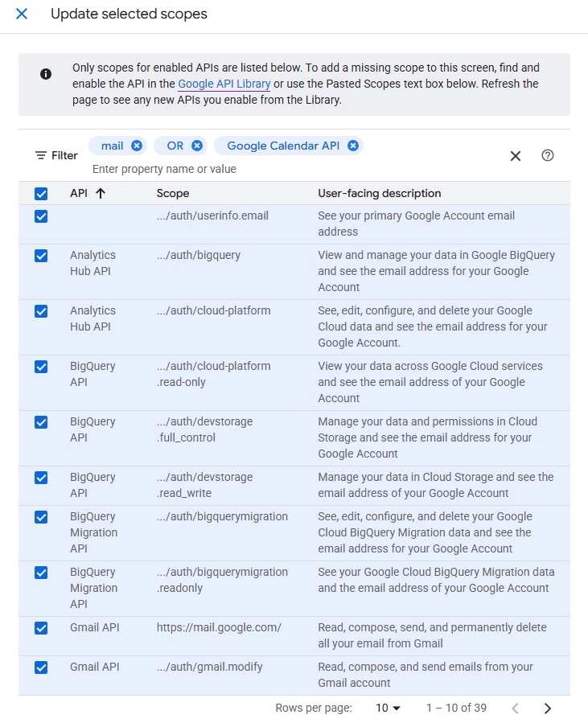Select the OR filter chip
This screenshot has width=588, height=727.
point(175,146)
